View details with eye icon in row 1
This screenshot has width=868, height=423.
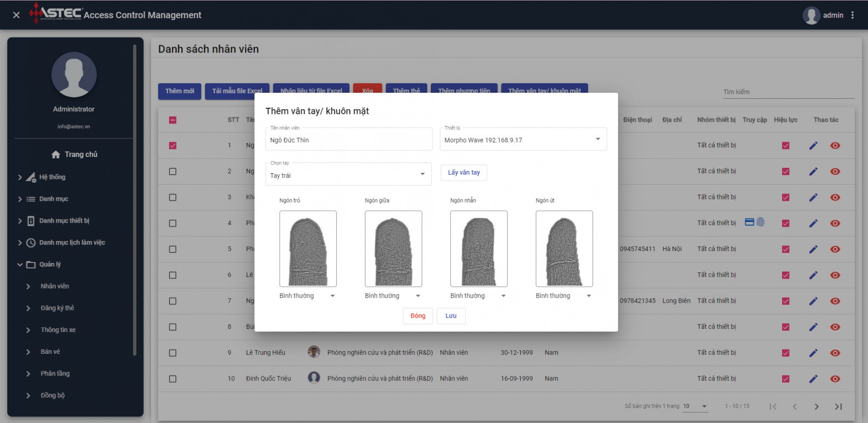point(835,145)
